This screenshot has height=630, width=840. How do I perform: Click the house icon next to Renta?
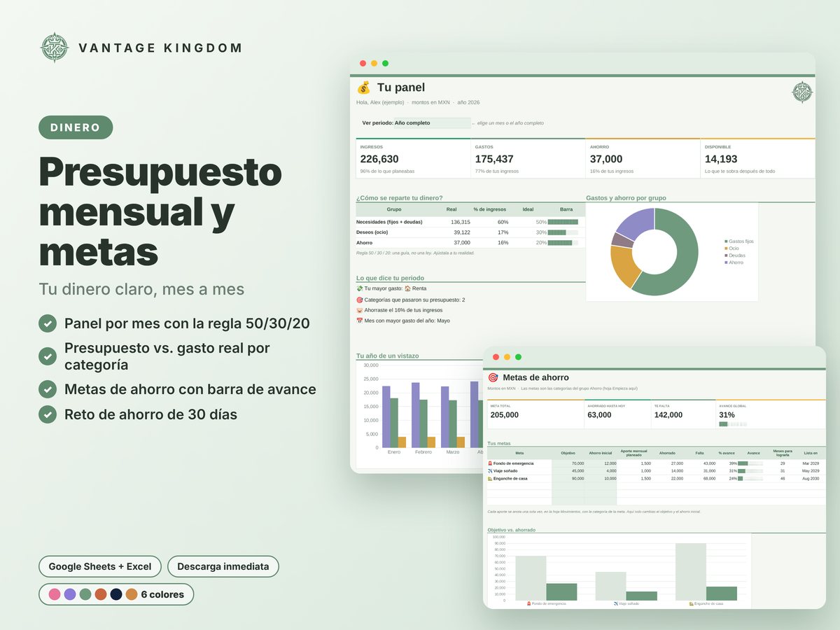(407, 288)
